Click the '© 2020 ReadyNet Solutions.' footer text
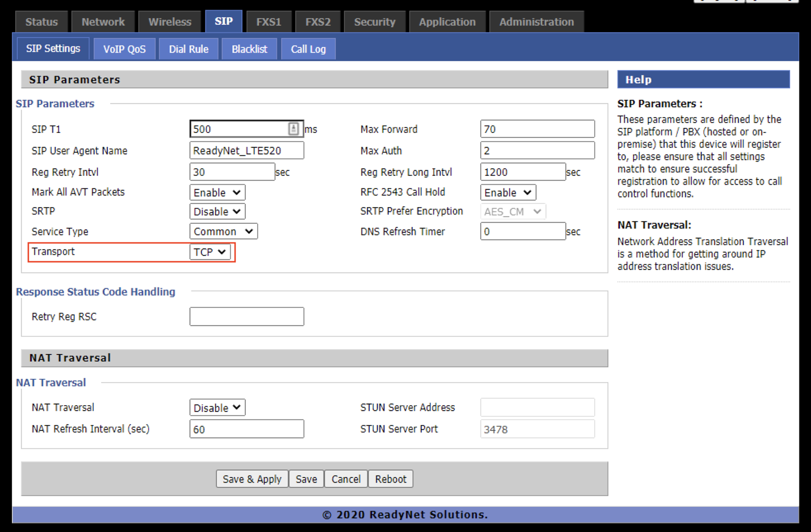811x532 pixels. tap(405, 515)
